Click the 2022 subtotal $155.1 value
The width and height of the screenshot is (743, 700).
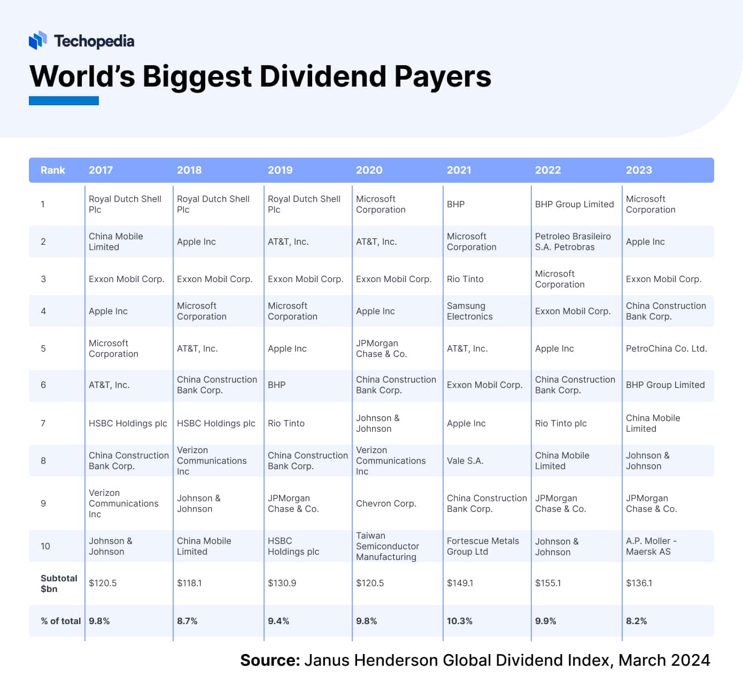click(x=548, y=583)
